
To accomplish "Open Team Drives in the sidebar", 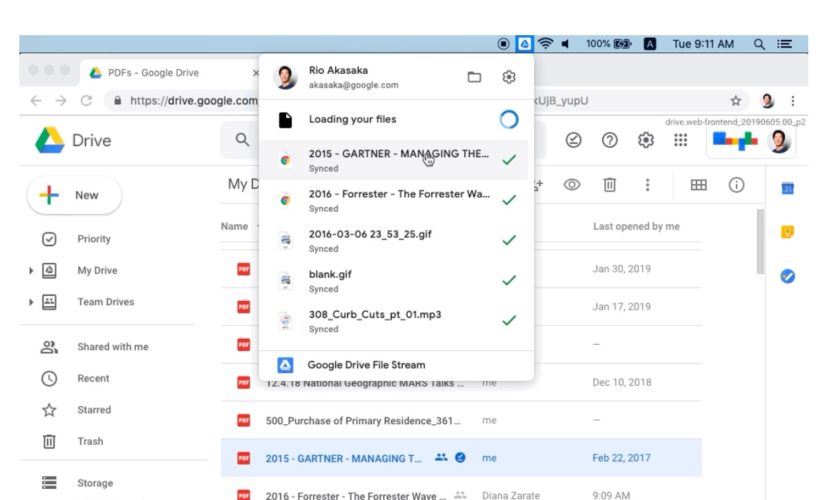I will (x=106, y=302).
